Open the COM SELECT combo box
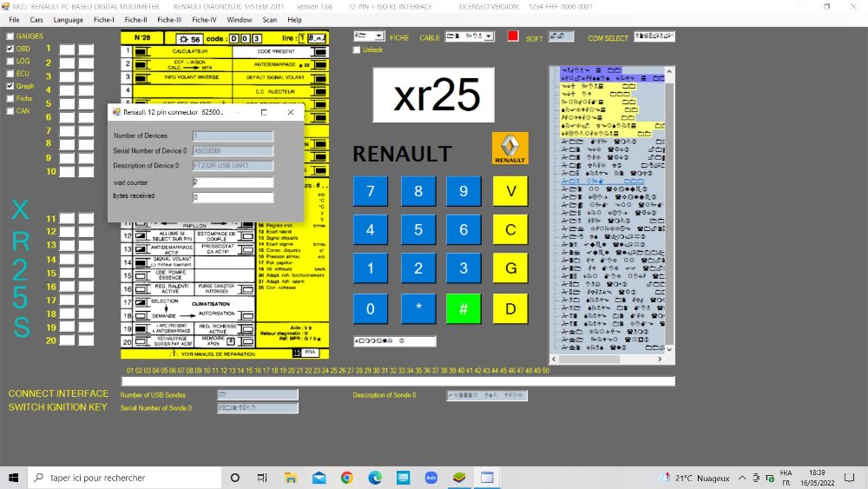The height and width of the screenshot is (489, 868). tap(654, 36)
